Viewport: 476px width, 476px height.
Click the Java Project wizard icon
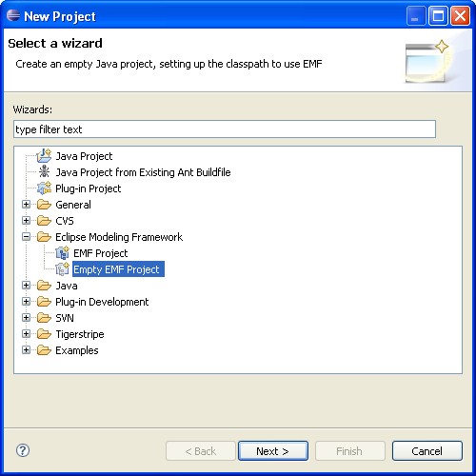pyautogui.click(x=44, y=156)
